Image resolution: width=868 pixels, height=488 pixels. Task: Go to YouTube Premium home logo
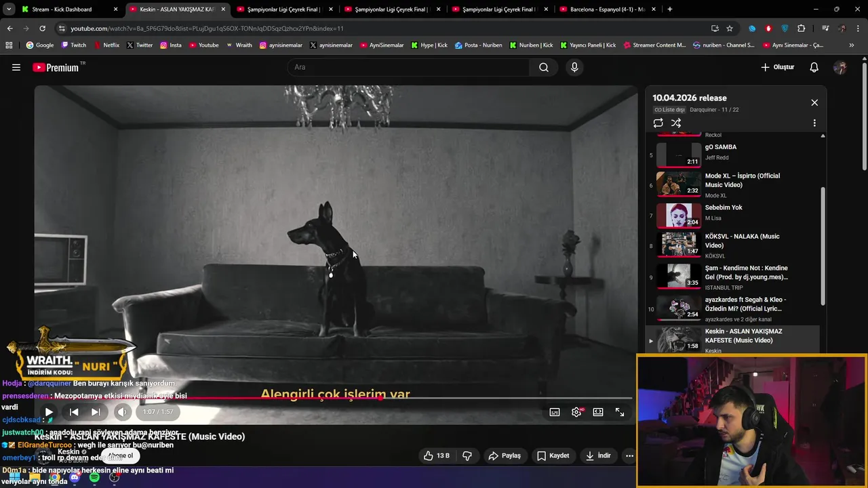(56, 67)
